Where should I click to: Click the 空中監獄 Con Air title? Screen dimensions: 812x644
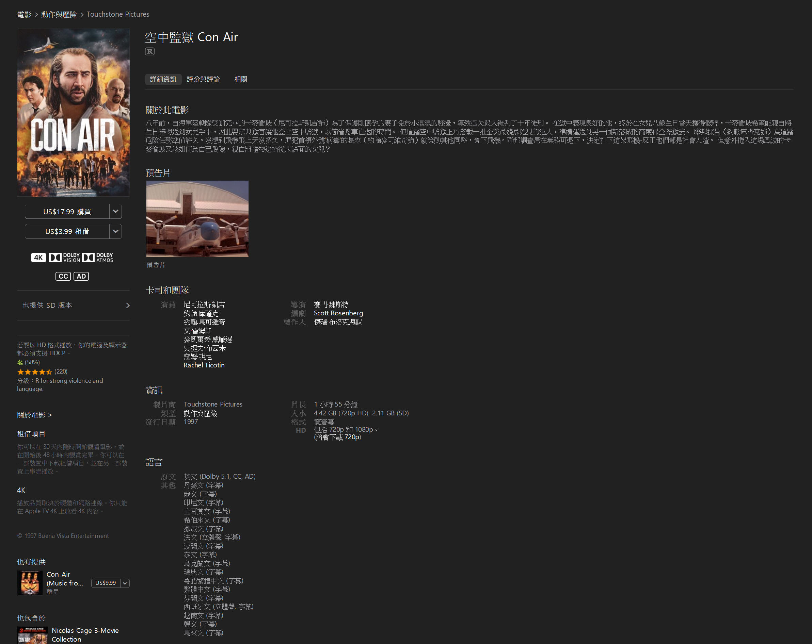click(192, 37)
